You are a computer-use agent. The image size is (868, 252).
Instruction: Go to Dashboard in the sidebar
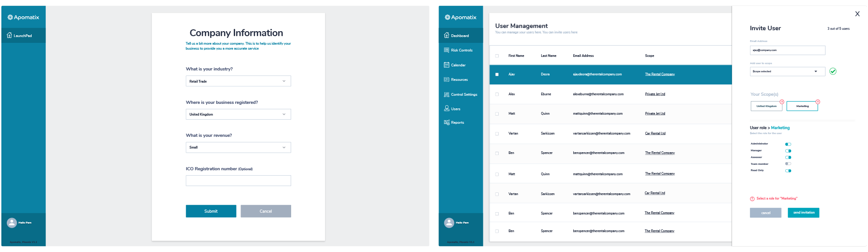click(459, 36)
